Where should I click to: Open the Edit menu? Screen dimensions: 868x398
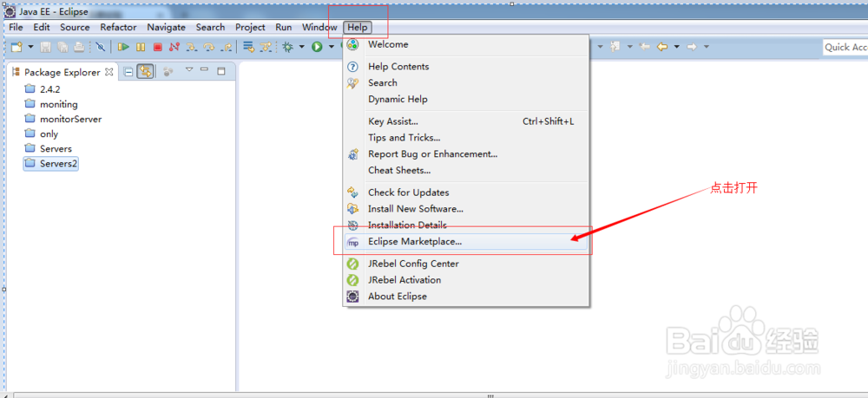coord(42,27)
